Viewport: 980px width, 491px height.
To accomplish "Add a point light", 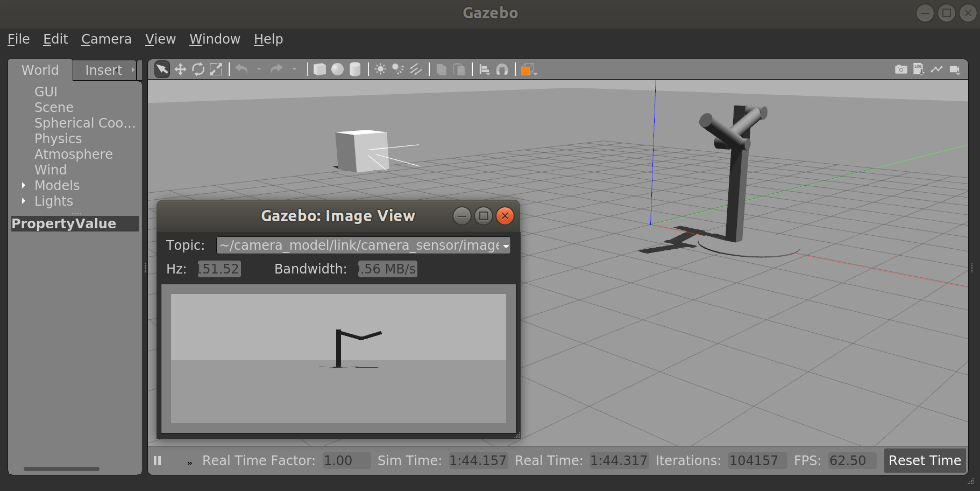I will click(x=380, y=69).
